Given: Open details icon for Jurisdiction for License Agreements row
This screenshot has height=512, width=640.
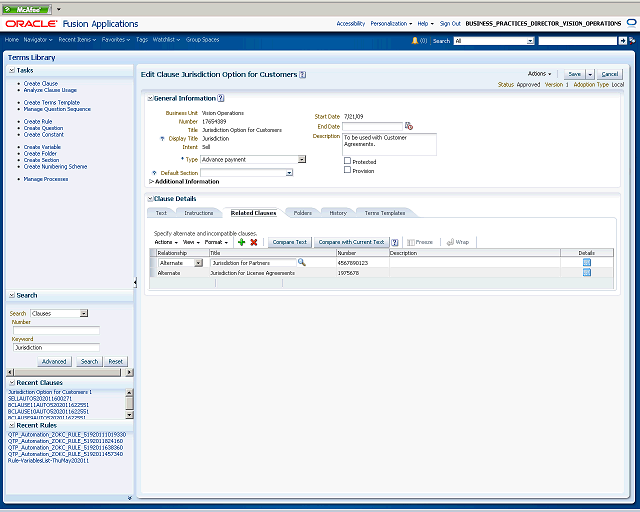Looking at the screenshot, I should 587,272.
